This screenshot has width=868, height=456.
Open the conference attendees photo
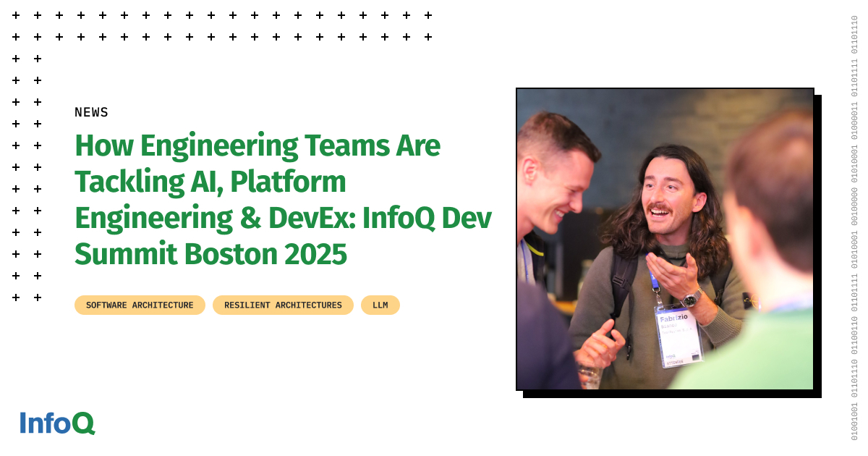click(665, 239)
